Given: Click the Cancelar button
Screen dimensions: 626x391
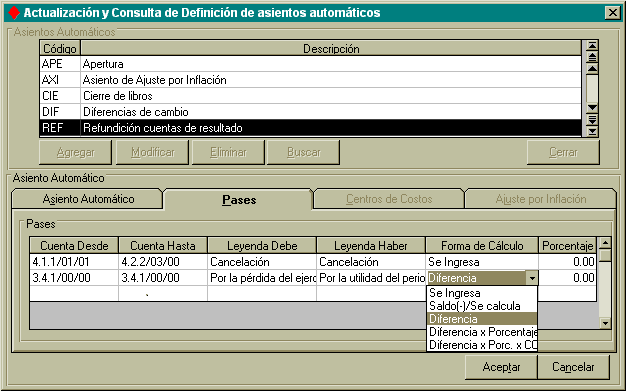Looking at the screenshot, I should pos(573,367).
